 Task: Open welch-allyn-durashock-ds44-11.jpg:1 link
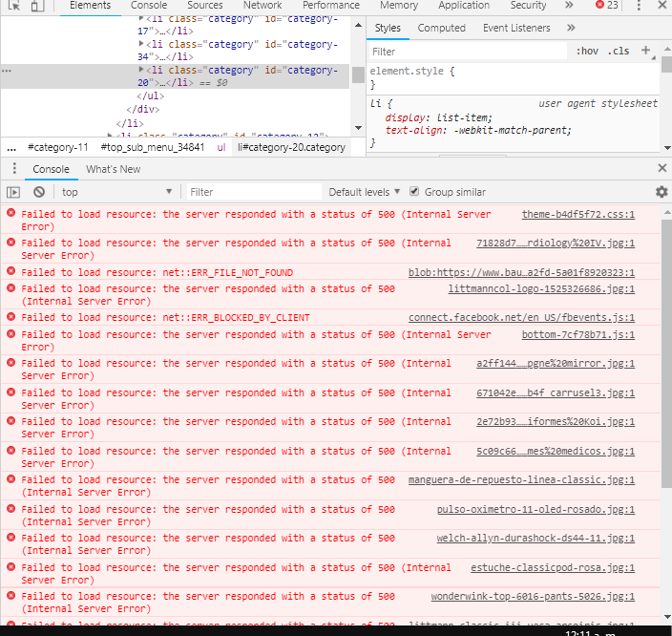click(535, 539)
